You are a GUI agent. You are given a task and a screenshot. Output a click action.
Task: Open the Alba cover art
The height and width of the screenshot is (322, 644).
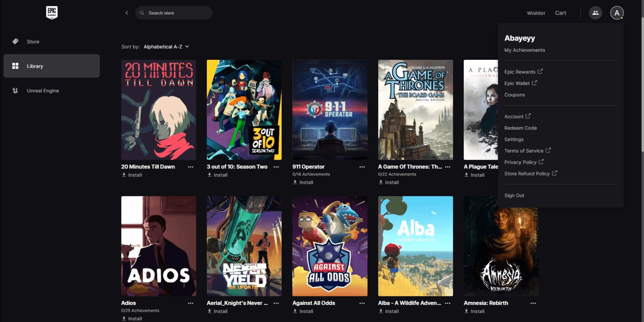pyautogui.click(x=416, y=246)
